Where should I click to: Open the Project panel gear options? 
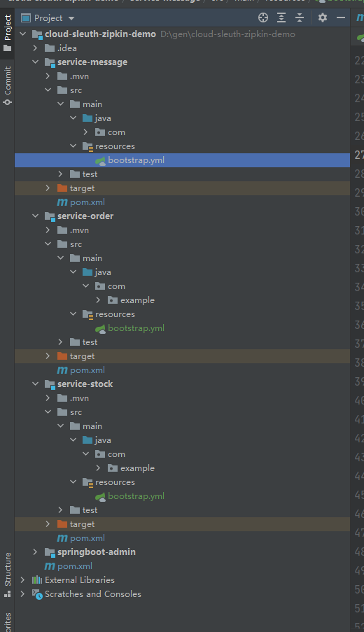tap(323, 17)
